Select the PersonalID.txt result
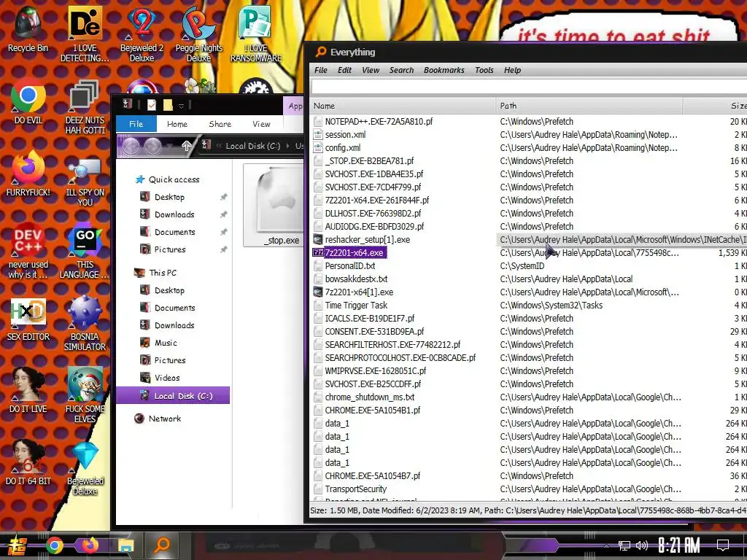 tap(350, 265)
